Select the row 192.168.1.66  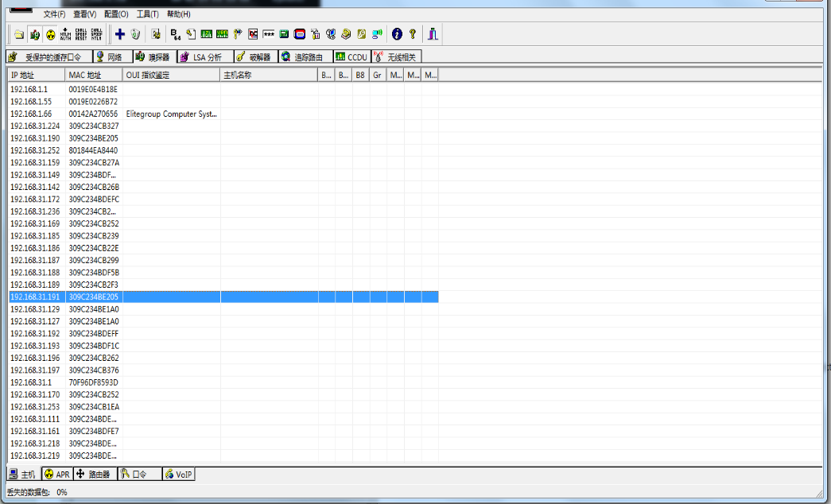coord(223,114)
